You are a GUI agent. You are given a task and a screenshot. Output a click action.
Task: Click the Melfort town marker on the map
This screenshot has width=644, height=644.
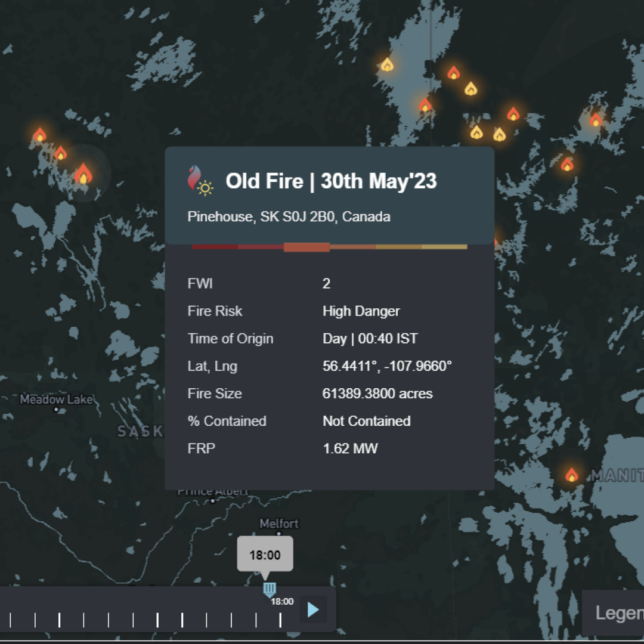280,532
